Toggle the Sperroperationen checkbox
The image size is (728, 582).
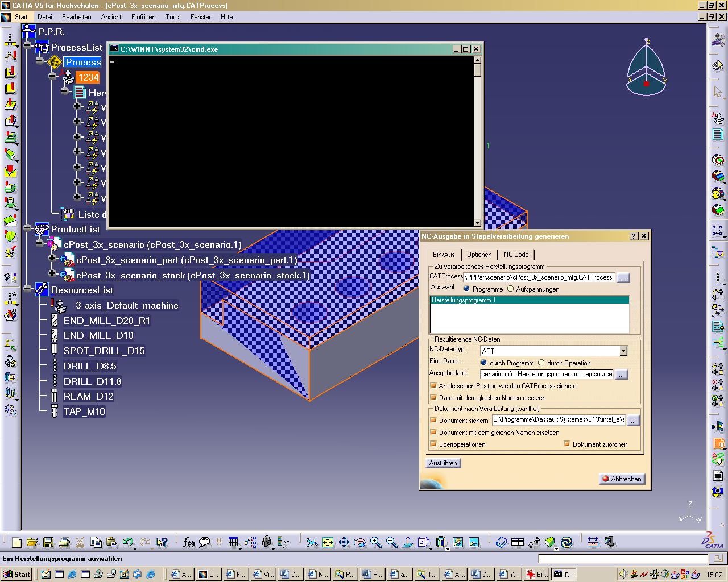tap(433, 444)
